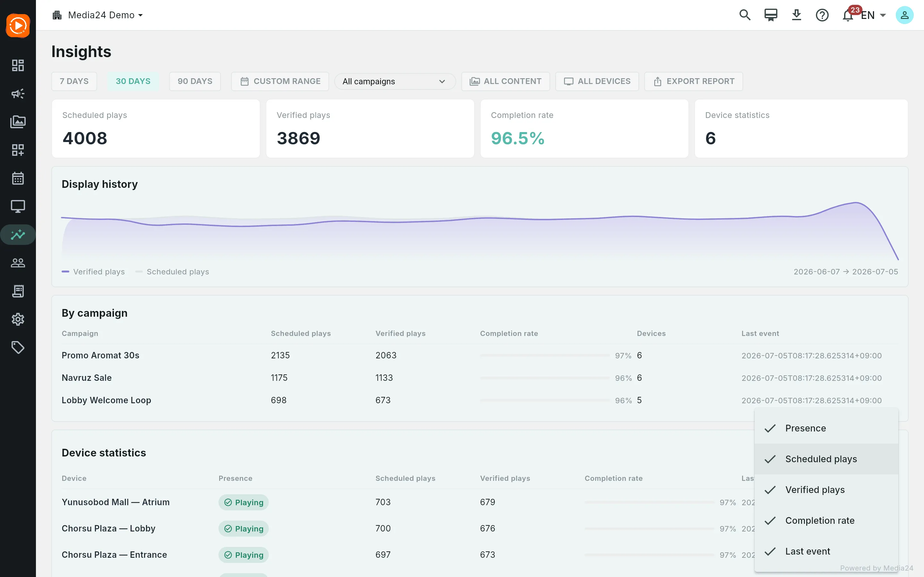Open the tags icon in sidebar

(18, 348)
